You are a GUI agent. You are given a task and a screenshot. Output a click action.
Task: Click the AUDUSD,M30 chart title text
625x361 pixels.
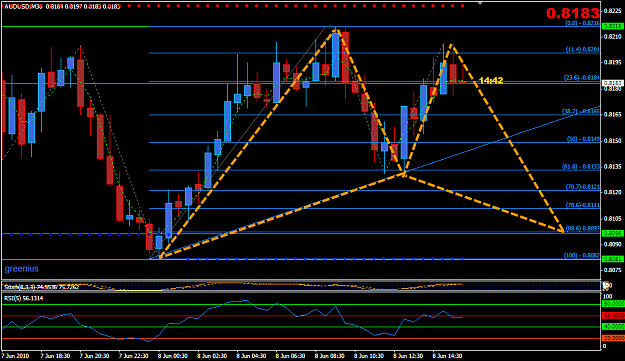23,7
